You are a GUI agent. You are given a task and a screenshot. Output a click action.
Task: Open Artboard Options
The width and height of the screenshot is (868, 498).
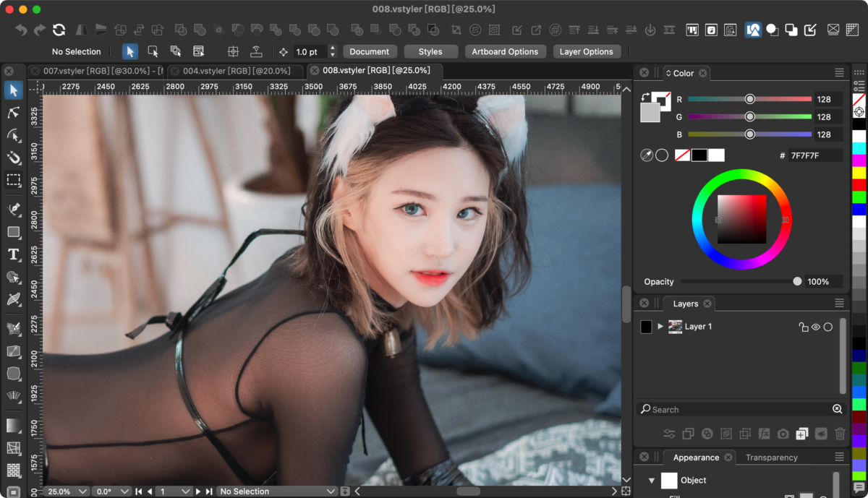(x=505, y=51)
